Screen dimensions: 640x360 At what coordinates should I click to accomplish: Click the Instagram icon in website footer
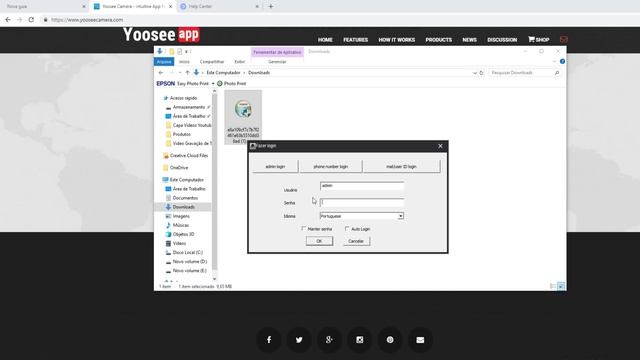click(360, 340)
